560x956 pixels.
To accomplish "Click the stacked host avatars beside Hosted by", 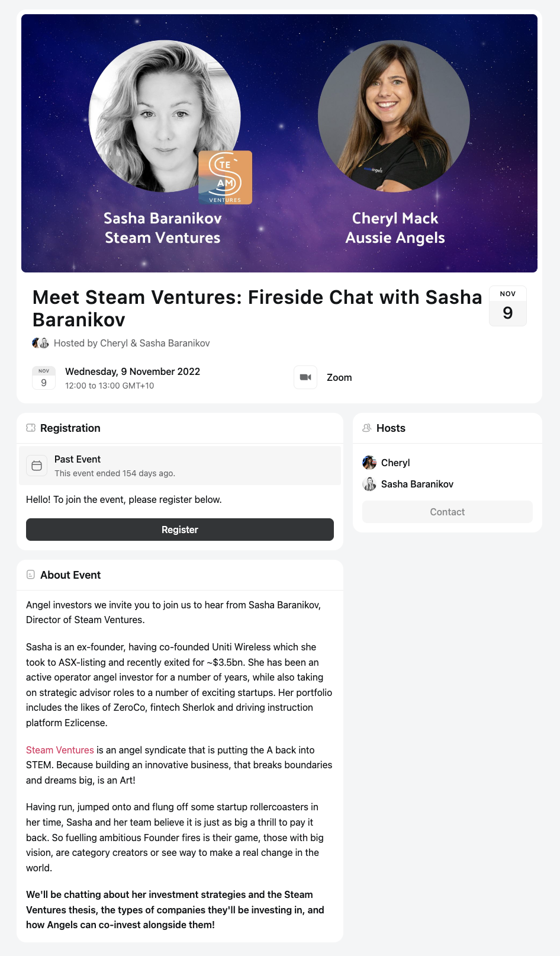I will pos(40,343).
